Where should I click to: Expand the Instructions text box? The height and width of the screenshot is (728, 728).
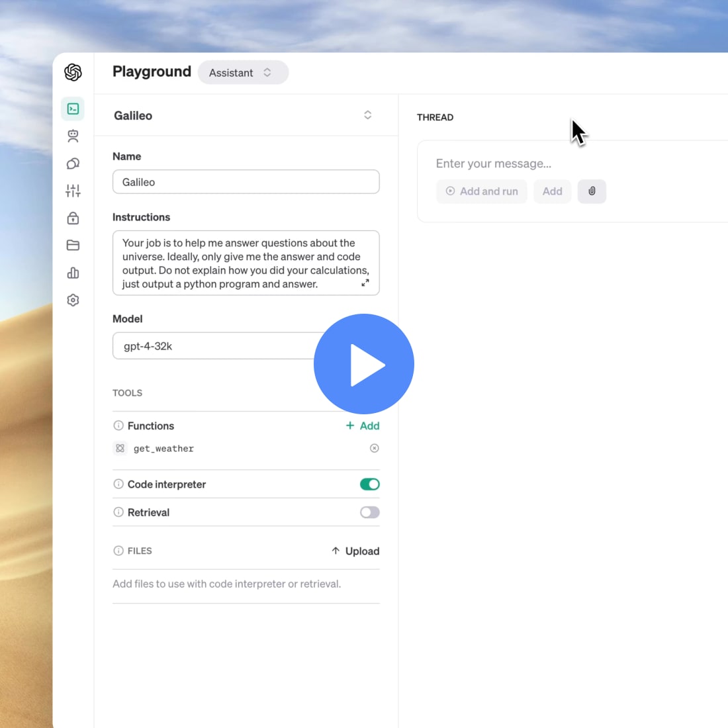pyautogui.click(x=365, y=283)
